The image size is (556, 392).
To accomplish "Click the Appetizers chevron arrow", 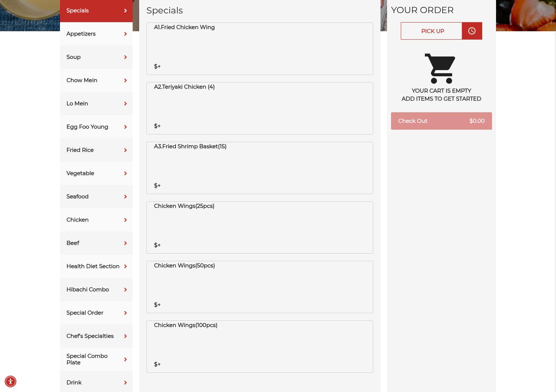I will click(125, 34).
